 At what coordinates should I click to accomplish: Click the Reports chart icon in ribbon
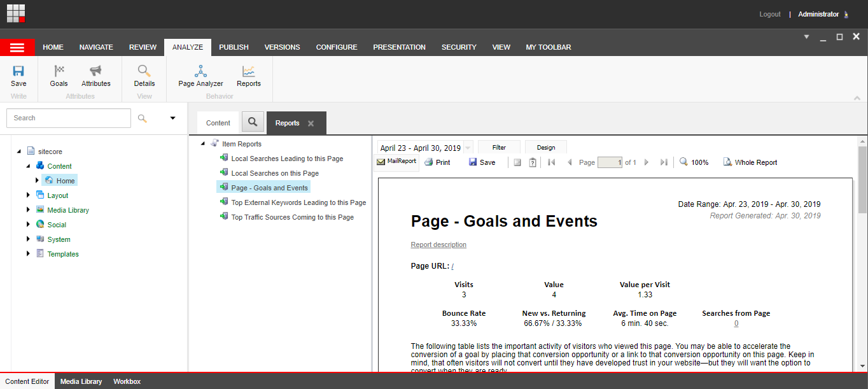248,71
